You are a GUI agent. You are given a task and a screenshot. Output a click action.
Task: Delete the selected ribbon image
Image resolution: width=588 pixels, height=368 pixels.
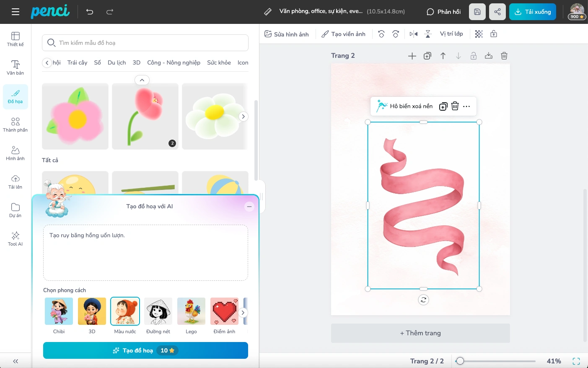(455, 106)
